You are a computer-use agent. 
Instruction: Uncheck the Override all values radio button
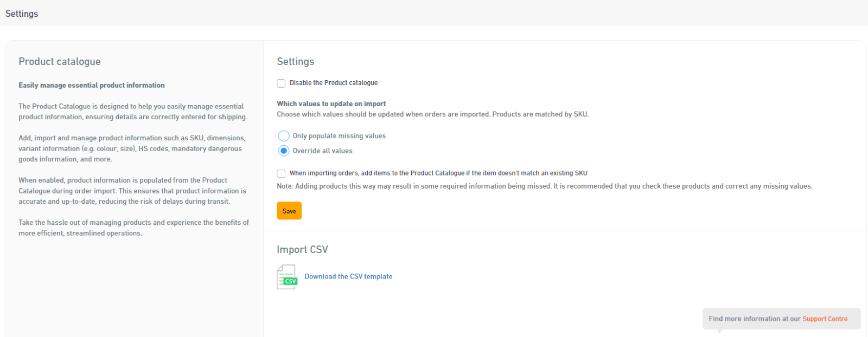(x=284, y=151)
